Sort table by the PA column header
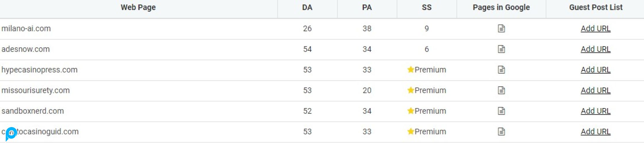This screenshot has width=644, height=146. (367, 7)
